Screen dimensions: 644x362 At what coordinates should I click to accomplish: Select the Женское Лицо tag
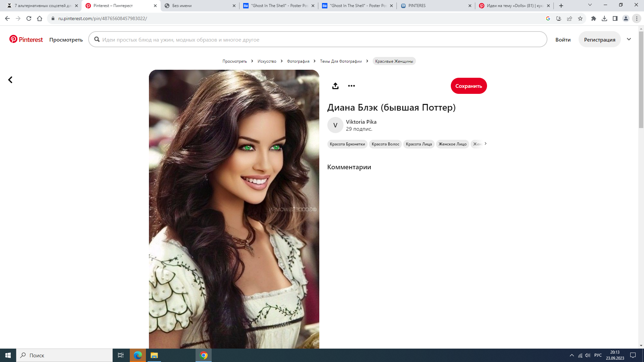pyautogui.click(x=452, y=144)
